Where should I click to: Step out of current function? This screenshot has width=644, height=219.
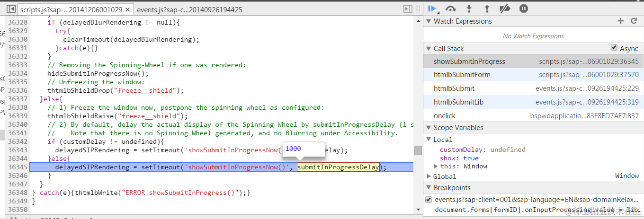(x=487, y=9)
